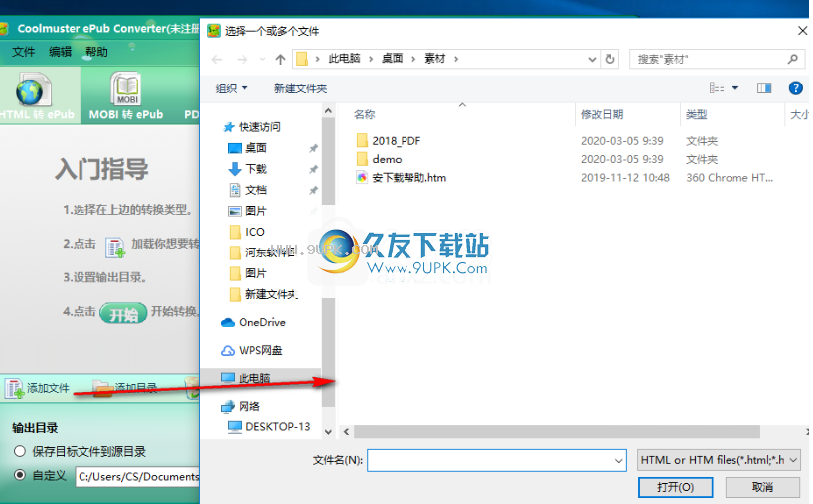Click the file name input field
The image size is (813, 504).
coord(497,460)
